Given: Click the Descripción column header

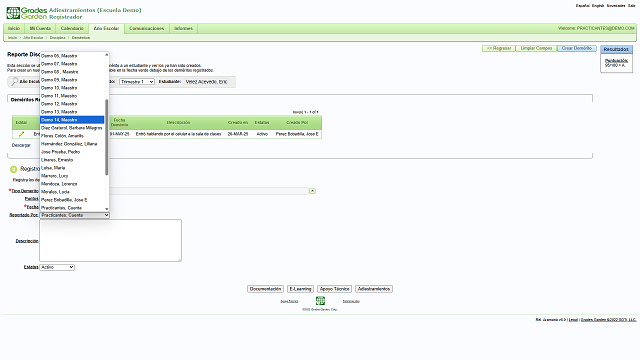Looking at the screenshot, I should 178,122.
